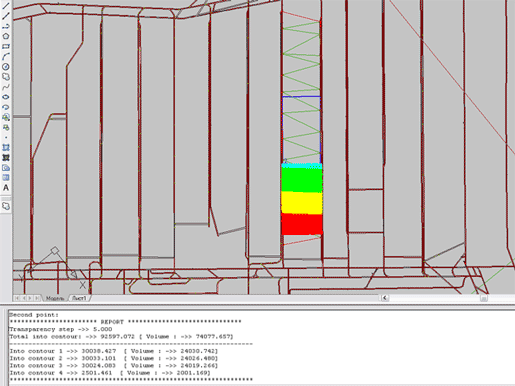The width and height of the screenshot is (515, 386).
Task: Click the horizontal scrollbar left arrow
Action: [385, 298]
